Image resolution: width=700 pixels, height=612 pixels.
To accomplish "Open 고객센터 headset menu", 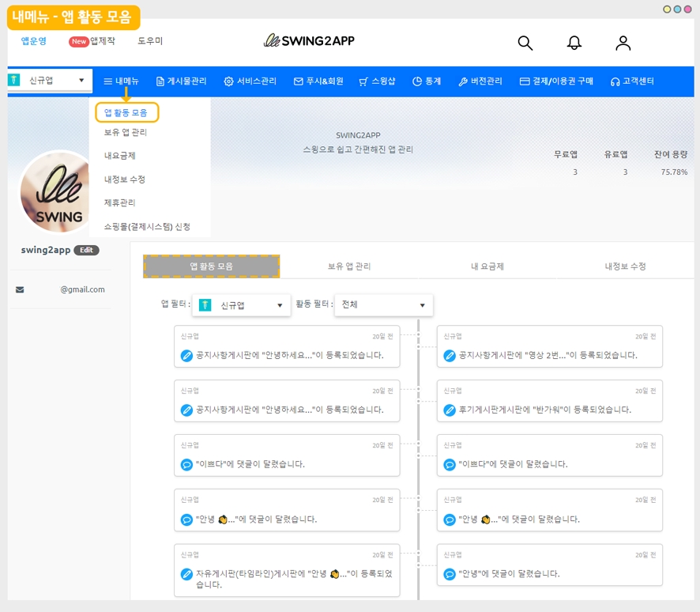I will pyautogui.click(x=632, y=81).
